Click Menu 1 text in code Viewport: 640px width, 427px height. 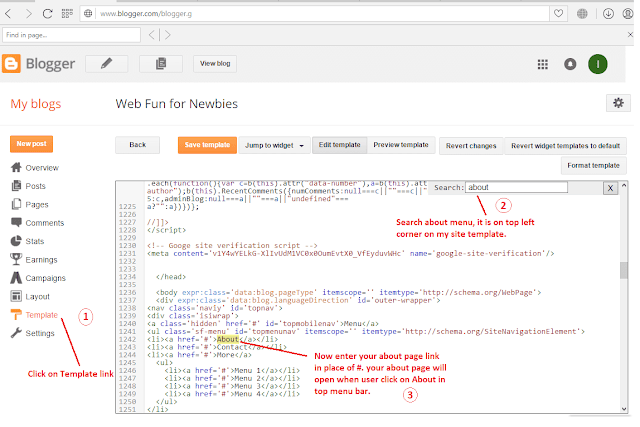click(247, 371)
